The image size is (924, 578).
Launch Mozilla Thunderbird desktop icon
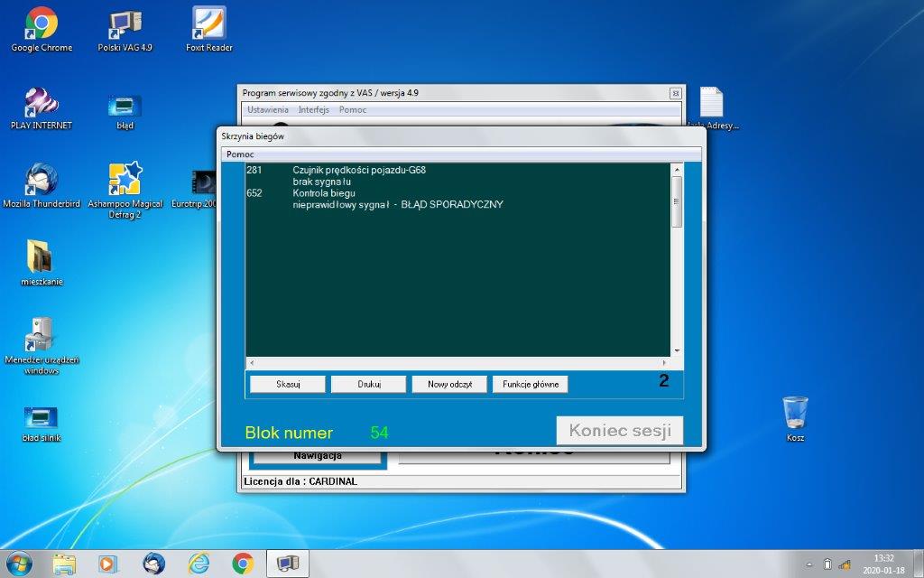[42, 181]
